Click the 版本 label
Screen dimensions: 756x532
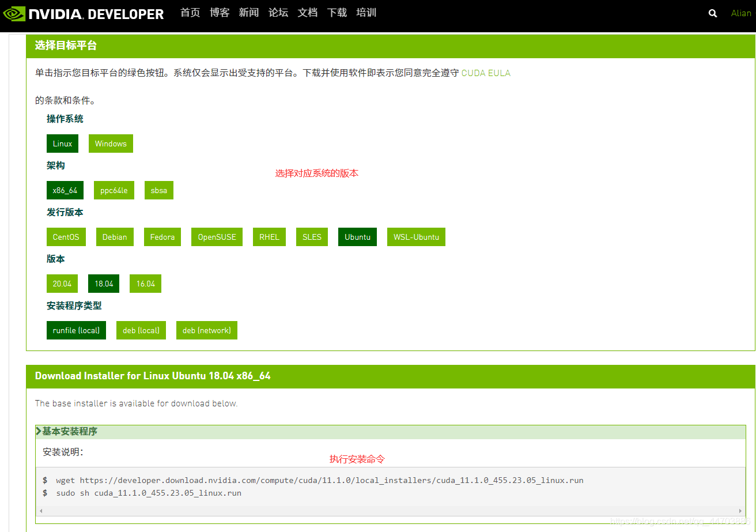click(x=56, y=259)
